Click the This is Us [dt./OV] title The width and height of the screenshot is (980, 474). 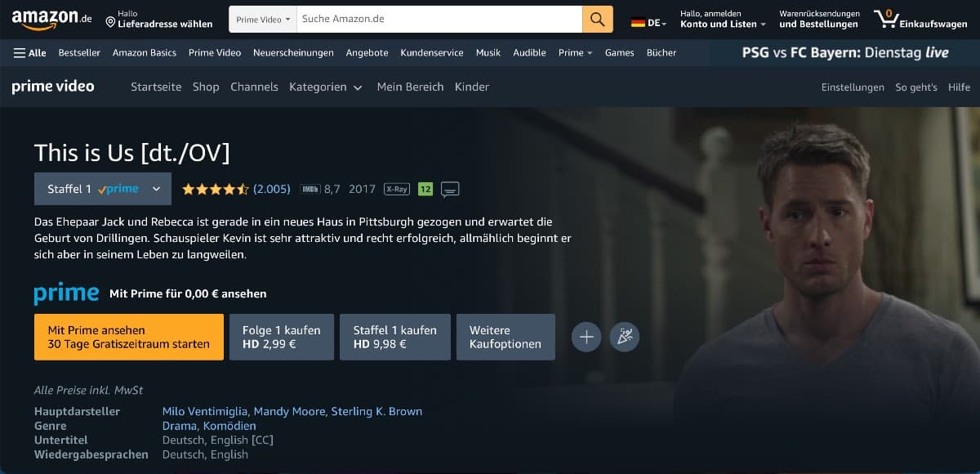click(132, 152)
